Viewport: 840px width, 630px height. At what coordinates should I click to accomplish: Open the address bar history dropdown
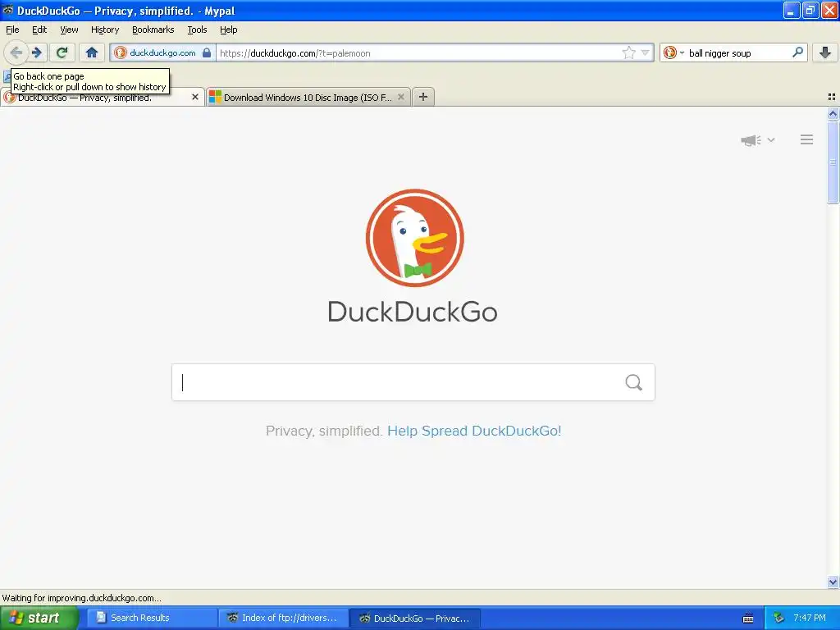coord(645,52)
